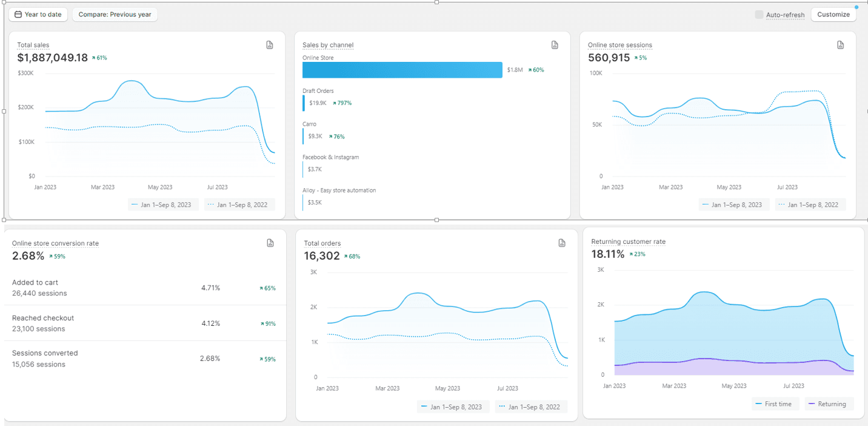Click the calendar icon in Year to date

18,14
